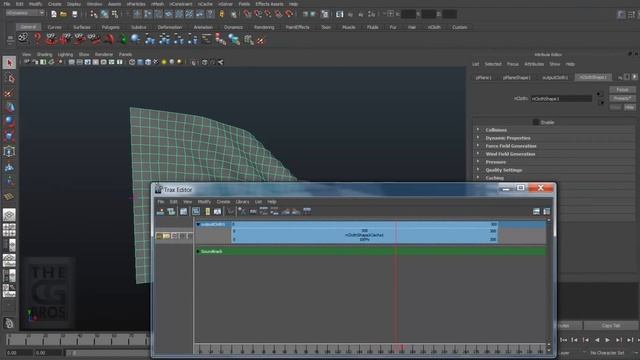Click the Copy Tab button
This screenshot has height=360, width=640.
tap(611, 325)
